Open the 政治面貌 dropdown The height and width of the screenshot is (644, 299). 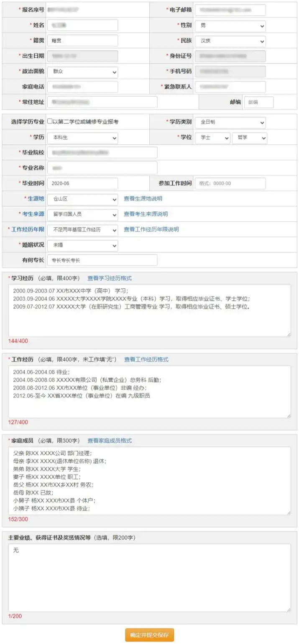pos(82,72)
